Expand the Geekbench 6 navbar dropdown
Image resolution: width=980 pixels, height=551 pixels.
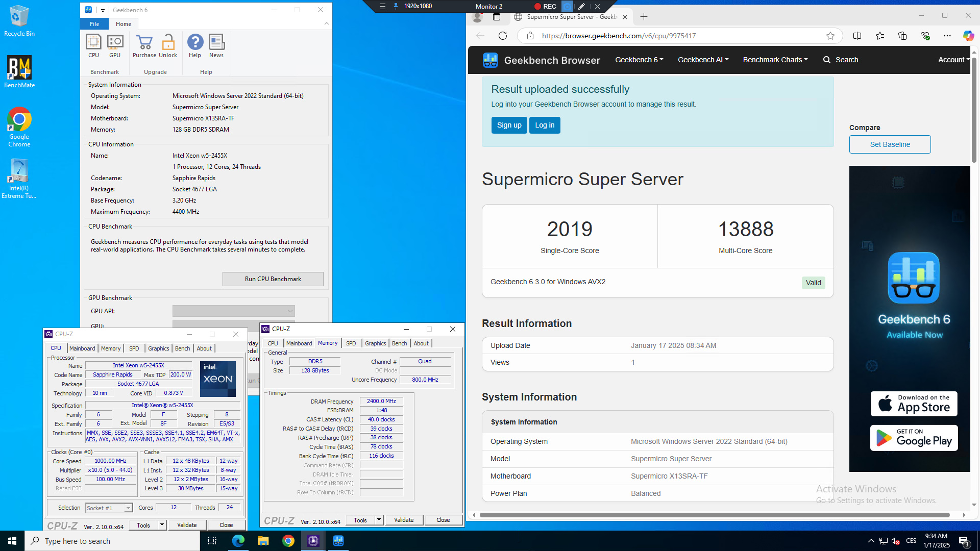[639, 60]
